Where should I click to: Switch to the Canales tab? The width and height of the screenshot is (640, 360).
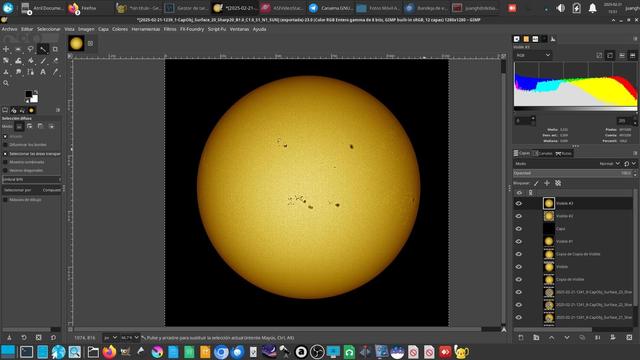[x=542, y=153]
